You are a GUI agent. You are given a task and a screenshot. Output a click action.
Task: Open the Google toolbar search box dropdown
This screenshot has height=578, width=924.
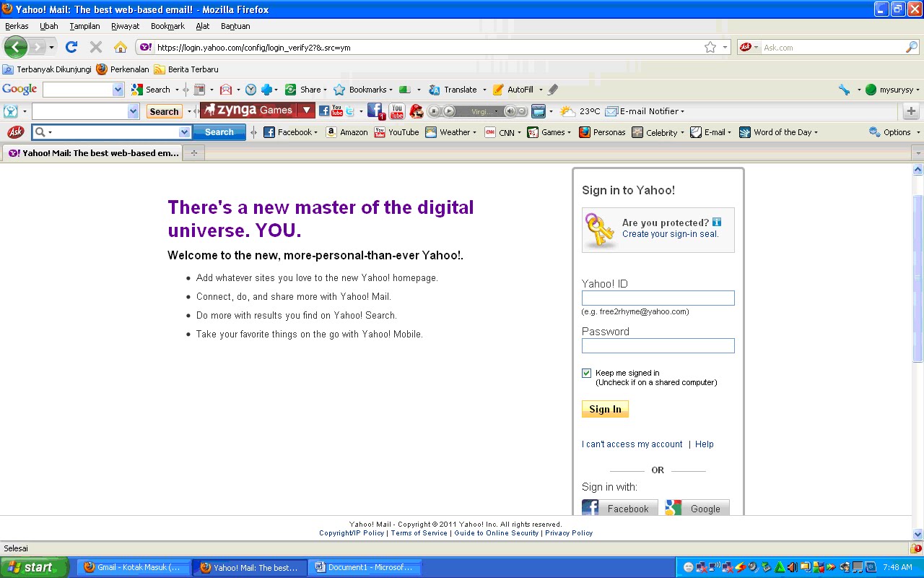[x=118, y=90]
